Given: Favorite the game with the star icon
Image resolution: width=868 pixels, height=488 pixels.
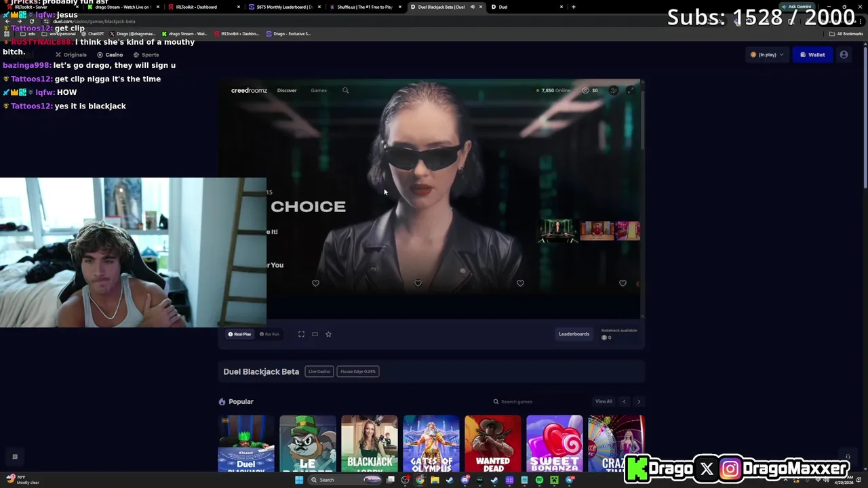Looking at the screenshot, I should coord(328,334).
